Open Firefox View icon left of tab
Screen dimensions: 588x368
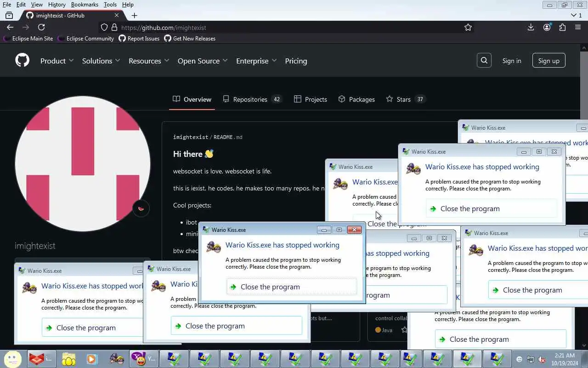tap(9, 15)
